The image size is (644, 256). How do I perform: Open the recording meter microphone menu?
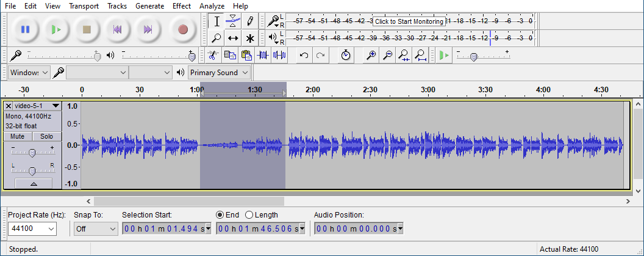pyautogui.click(x=273, y=21)
